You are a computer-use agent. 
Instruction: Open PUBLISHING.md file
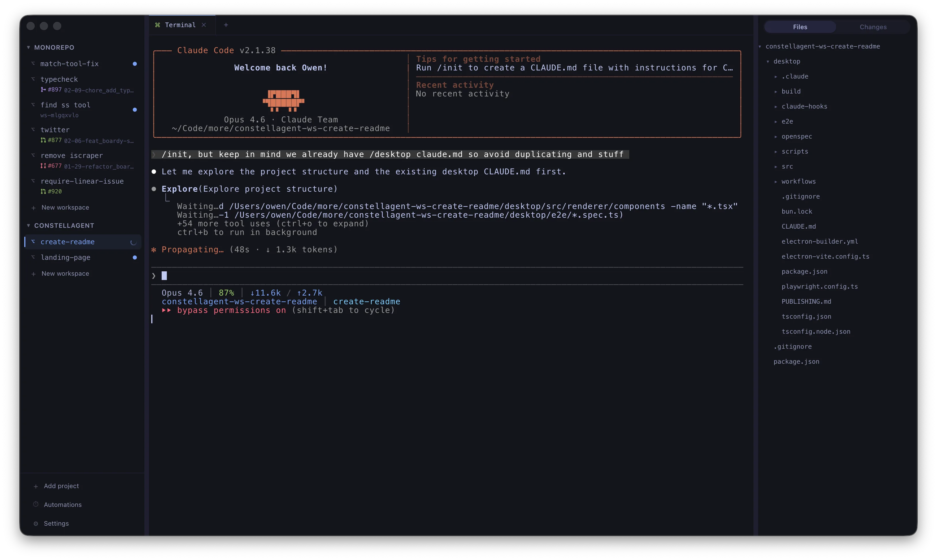coord(806,302)
